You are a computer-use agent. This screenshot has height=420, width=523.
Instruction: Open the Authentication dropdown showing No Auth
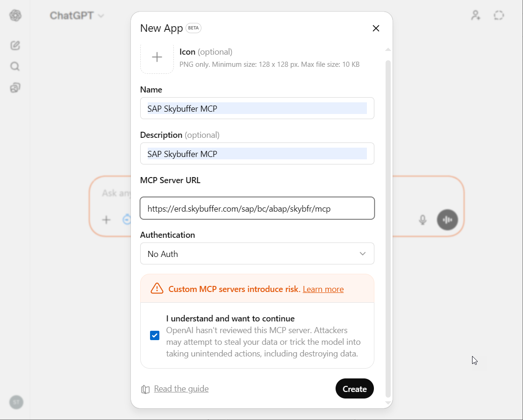257,254
